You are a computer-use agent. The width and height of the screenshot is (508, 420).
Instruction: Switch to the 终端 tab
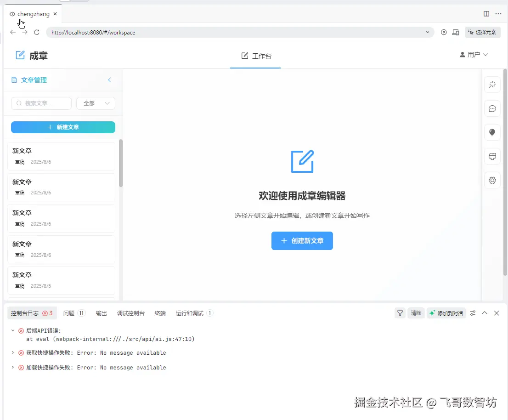160,313
